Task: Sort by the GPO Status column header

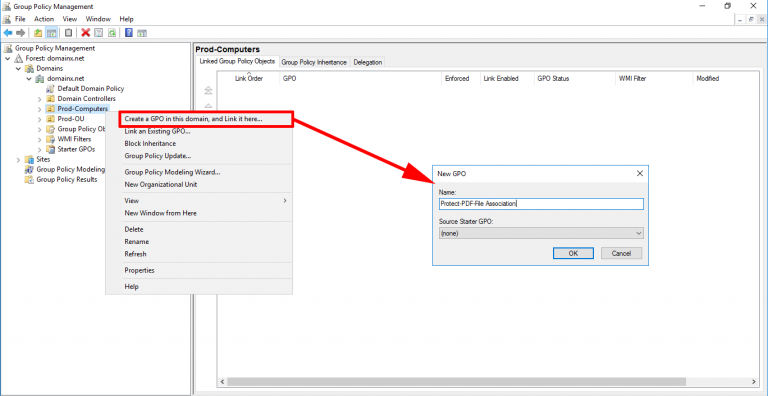Action: click(575, 78)
